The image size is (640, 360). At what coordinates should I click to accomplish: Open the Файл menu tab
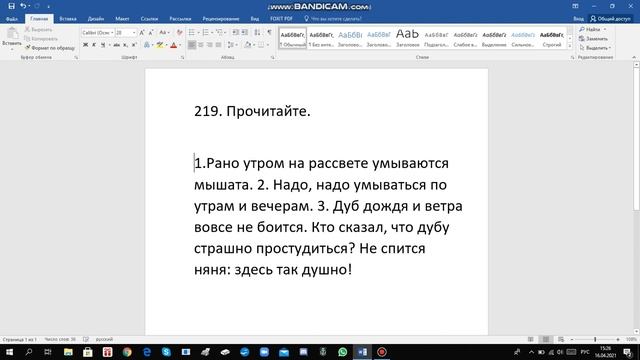[x=11, y=19]
